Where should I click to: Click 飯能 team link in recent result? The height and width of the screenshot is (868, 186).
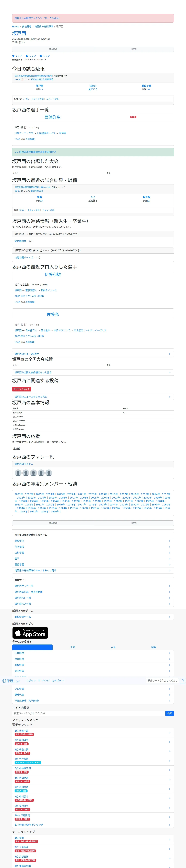40,197
